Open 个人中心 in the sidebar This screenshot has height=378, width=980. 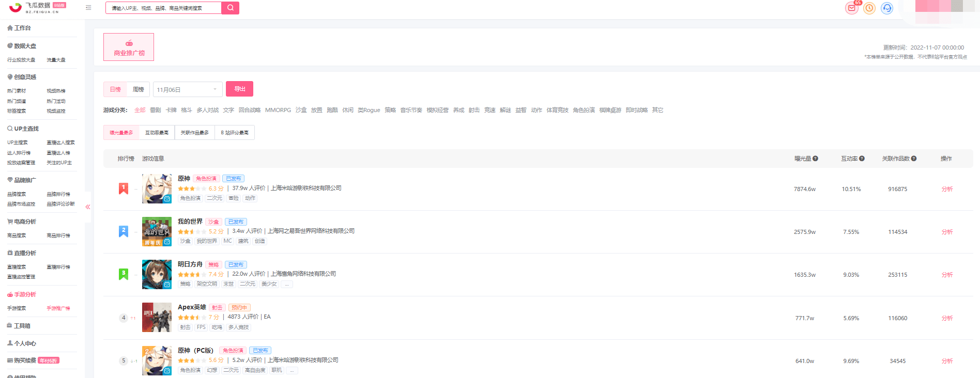click(22, 343)
